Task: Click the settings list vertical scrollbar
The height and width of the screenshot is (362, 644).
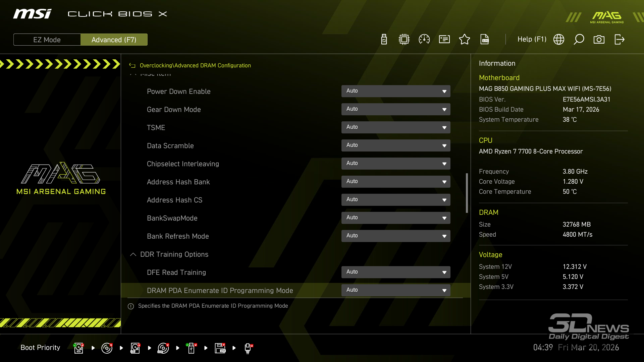Action: [x=467, y=193]
